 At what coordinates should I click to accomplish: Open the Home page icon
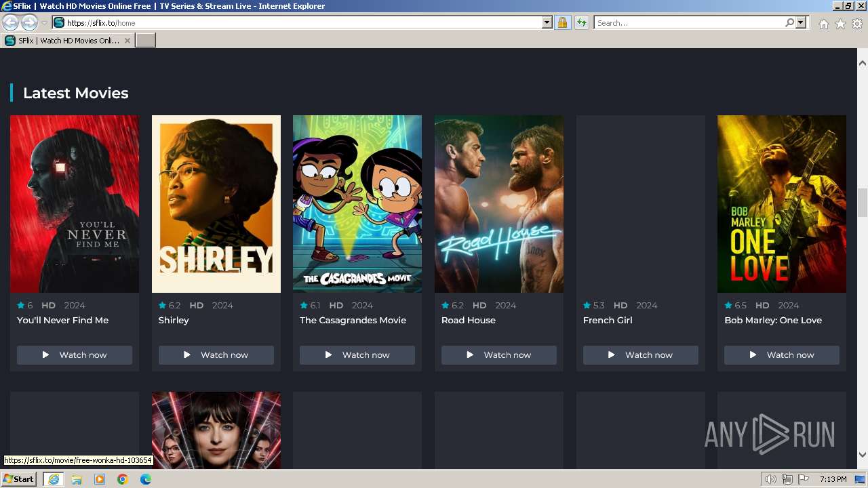823,24
